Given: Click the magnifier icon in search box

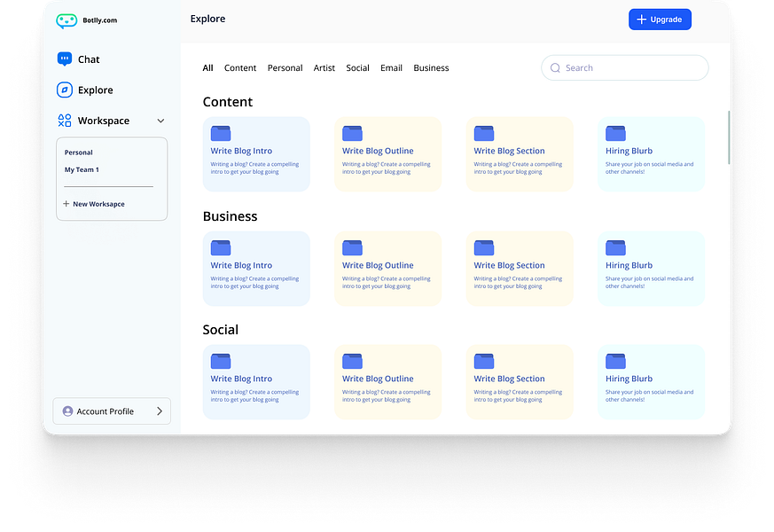Looking at the screenshot, I should point(555,68).
